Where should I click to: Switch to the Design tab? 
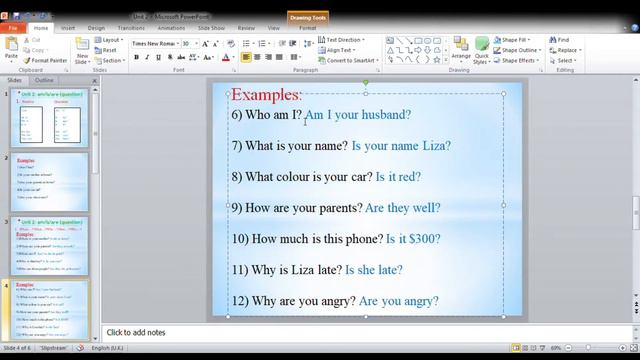tap(96, 28)
